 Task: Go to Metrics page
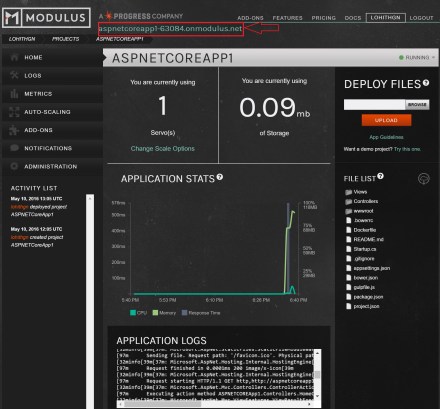(x=53, y=94)
